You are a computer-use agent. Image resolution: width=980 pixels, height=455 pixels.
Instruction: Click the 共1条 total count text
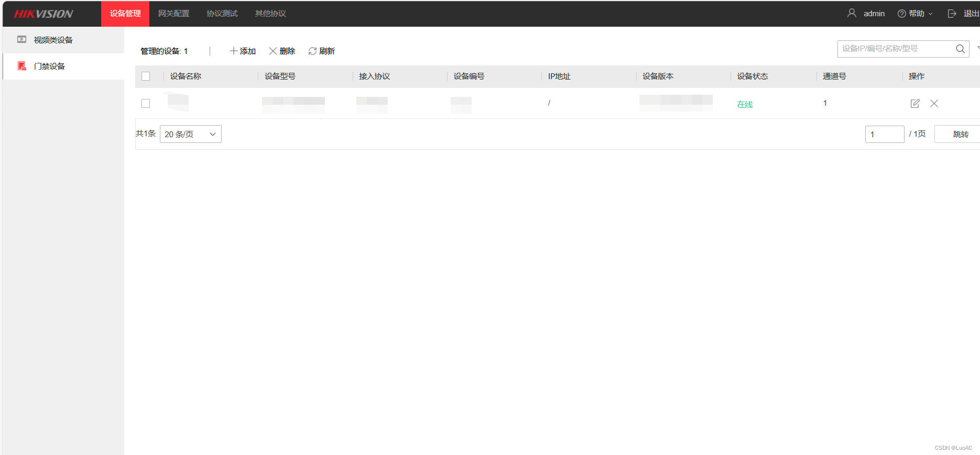pos(146,134)
